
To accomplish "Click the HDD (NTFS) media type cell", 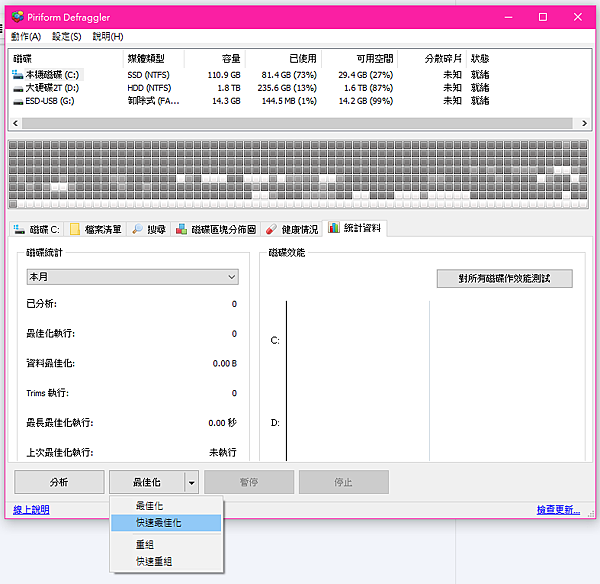I will coord(149,88).
